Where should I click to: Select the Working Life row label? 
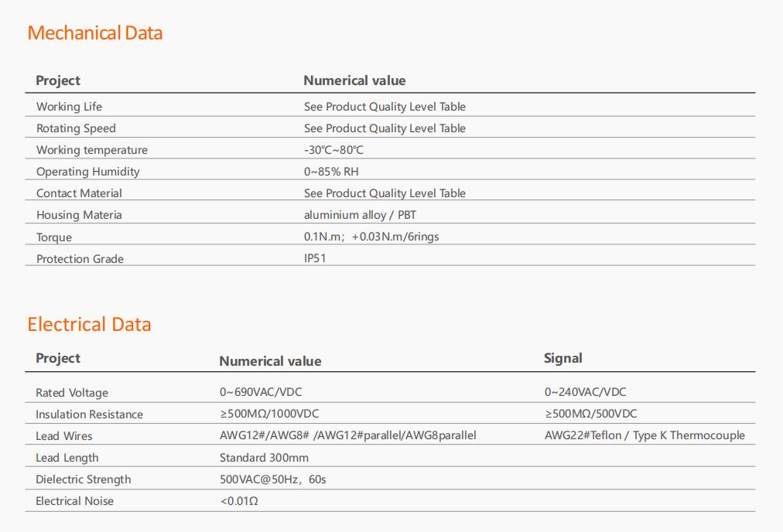tap(69, 107)
